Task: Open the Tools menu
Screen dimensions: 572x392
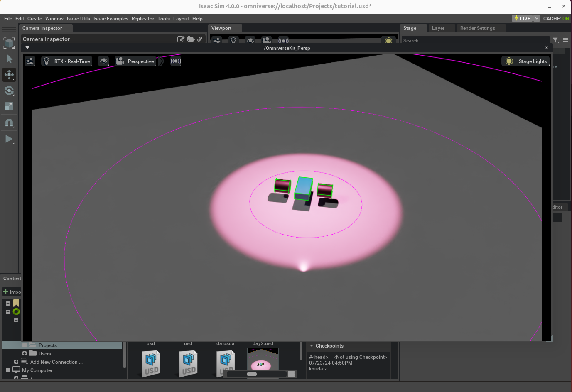Action: coord(163,19)
